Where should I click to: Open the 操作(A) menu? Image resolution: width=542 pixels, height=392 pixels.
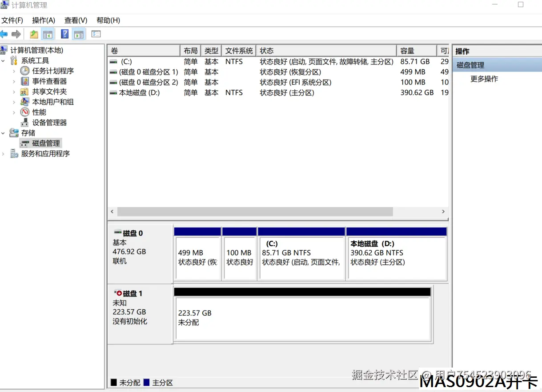click(44, 20)
